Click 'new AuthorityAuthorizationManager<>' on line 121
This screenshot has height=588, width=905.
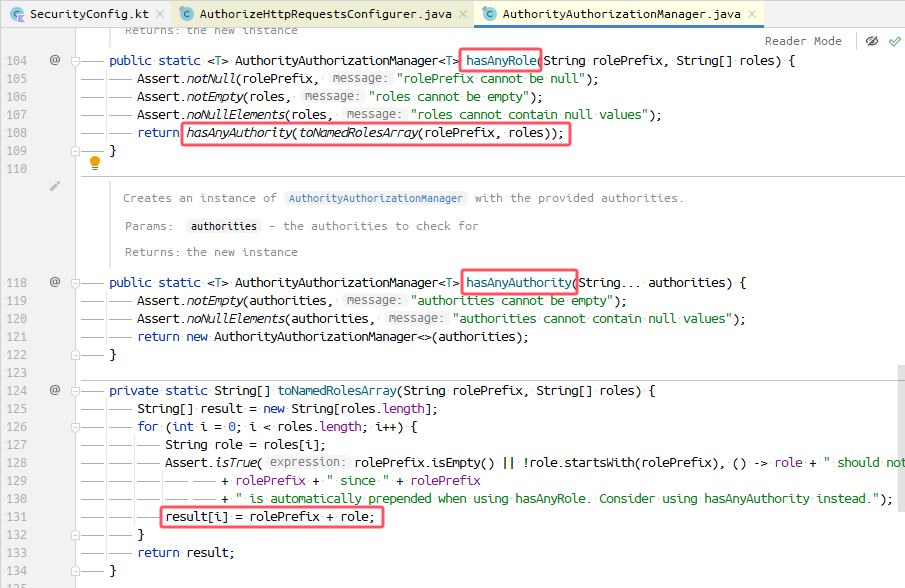point(308,336)
